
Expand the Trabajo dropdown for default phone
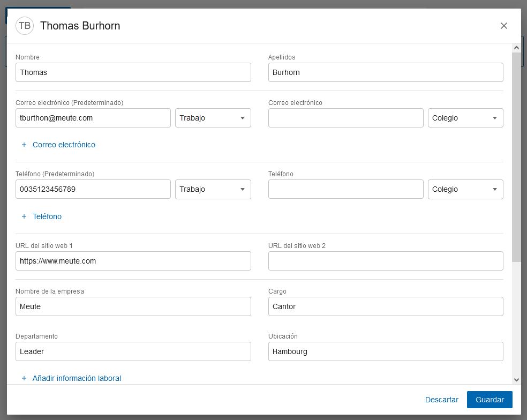213,189
